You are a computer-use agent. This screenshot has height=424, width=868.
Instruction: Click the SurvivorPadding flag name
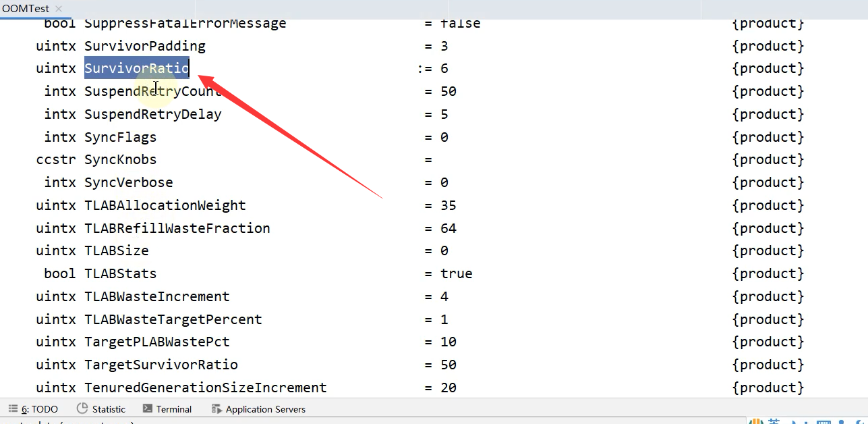(x=145, y=46)
